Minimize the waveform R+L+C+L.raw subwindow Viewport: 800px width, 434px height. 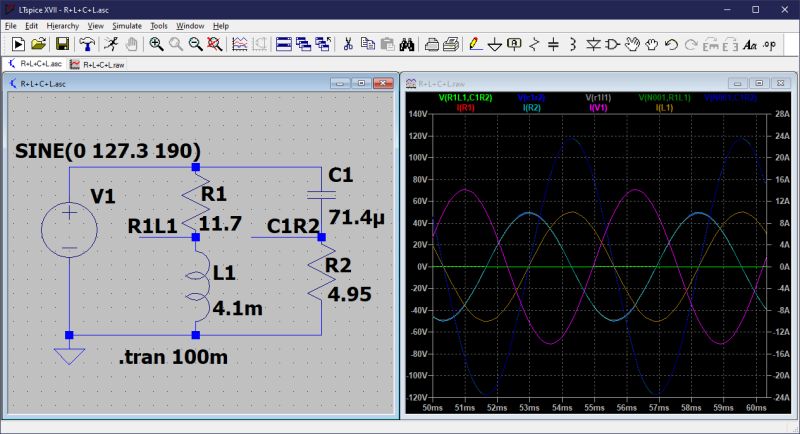737,83
